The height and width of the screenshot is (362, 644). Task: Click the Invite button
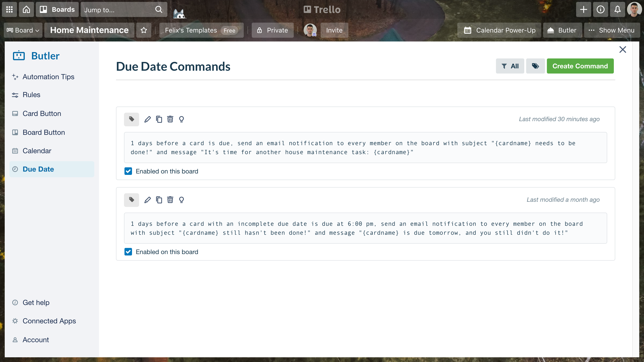click(334, 30)
